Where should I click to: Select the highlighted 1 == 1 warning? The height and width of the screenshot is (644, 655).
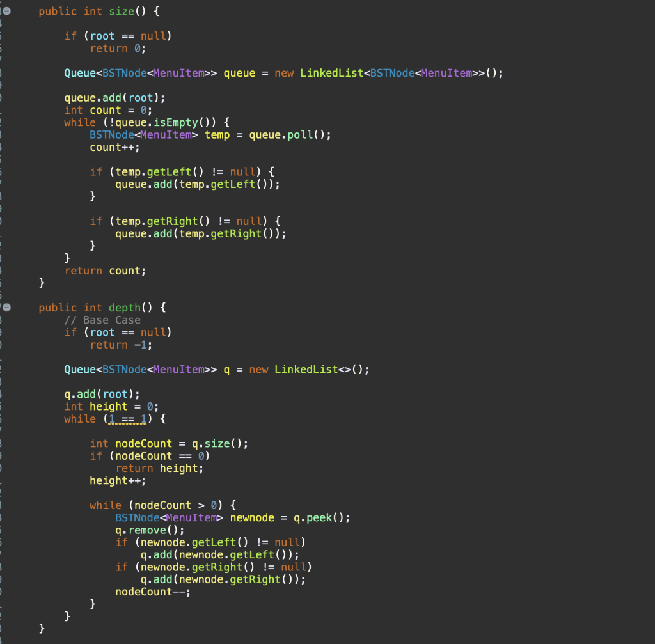[x=125, y=418]
